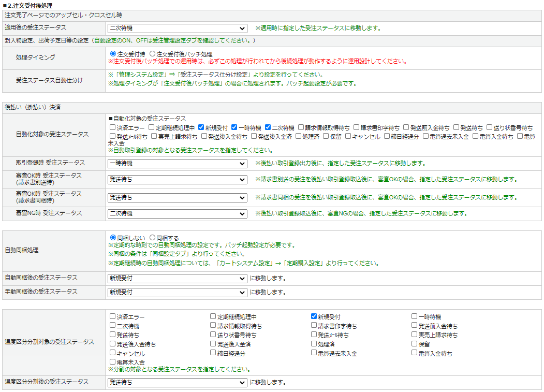This screenshot has width=544, height=392.
Task: Select the 同梱する radio button
Action: pyautogui.click(x=152, y=238)
